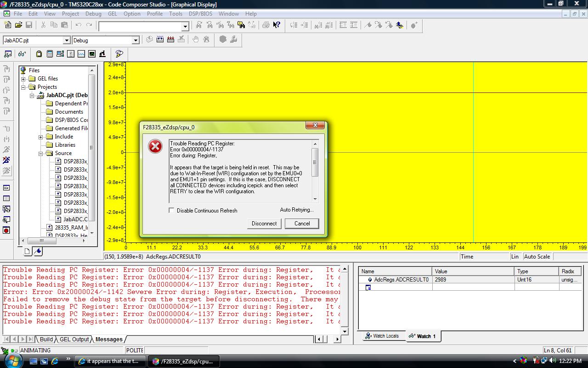Switch to the GEL Output tab
The image size is (588, 368).
[73, 339]
